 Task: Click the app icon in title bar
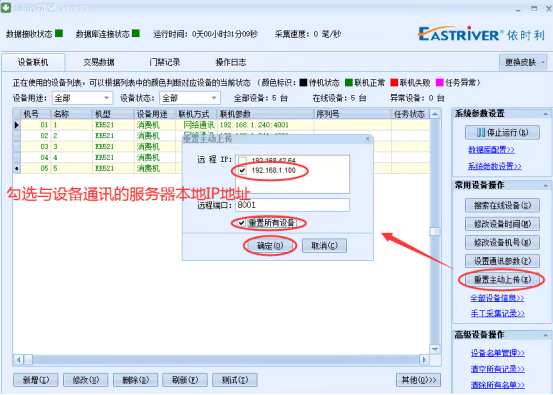[x=6, y=8]
